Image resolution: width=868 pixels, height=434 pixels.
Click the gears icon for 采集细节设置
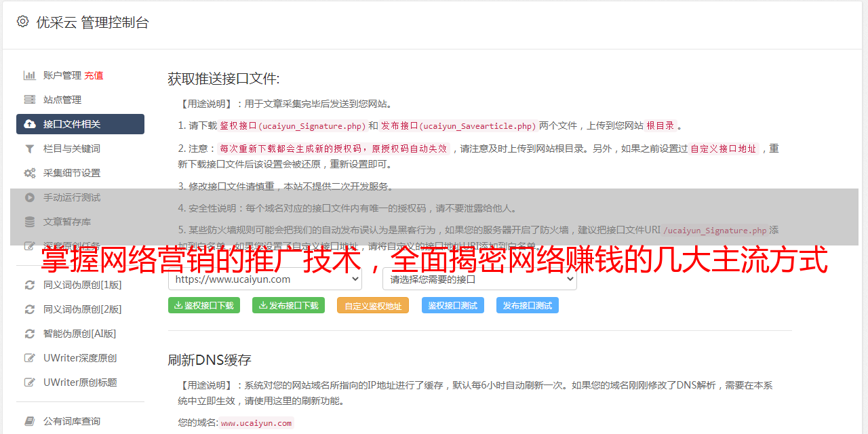[30, 173]
